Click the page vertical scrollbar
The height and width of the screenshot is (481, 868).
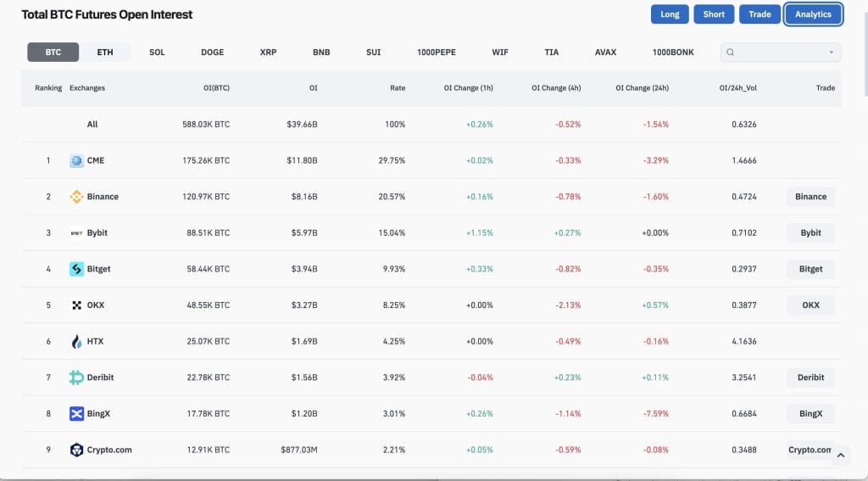864,51
